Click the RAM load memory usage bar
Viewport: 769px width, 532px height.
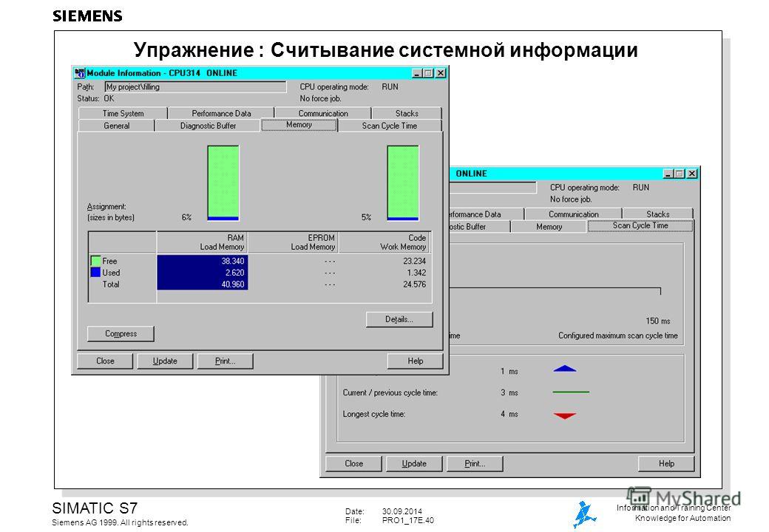pyautogui.click(x=223, y=183)
